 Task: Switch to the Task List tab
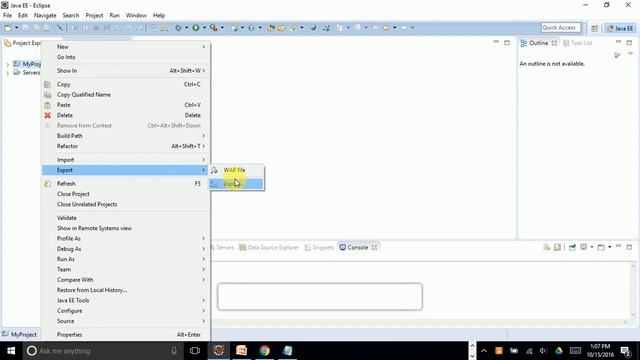(577, 43)
